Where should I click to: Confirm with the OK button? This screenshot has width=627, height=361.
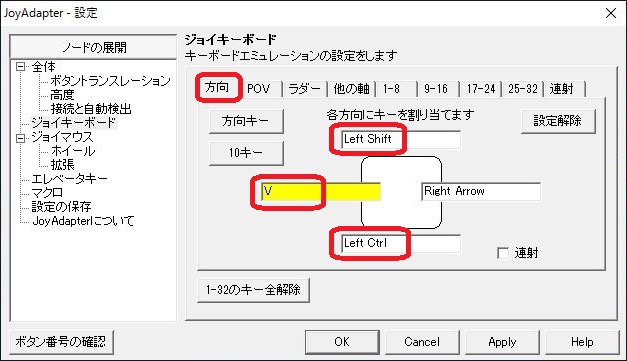[342, 342]
